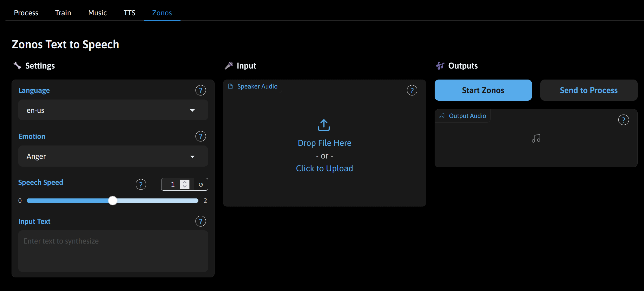Click the microphone icon next to Input
The height and width of the screenshot is (291, 644).
pos(229,66)
